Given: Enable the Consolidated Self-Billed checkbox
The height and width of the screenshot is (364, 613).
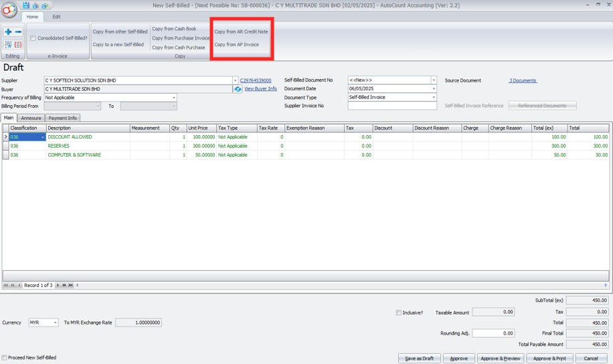Looking at the screenshot, I should pyautogui.click(x=33, y=38).
